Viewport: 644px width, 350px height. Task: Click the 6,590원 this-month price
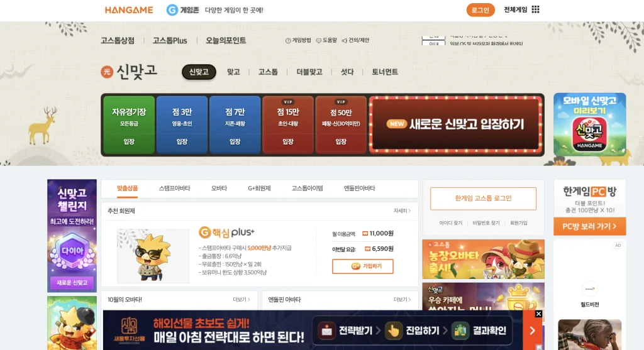click(x=382, y=249)
